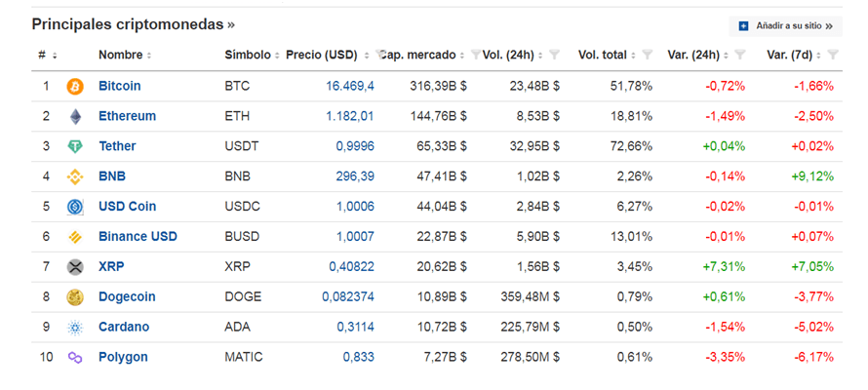Viewport: 868px width, 390px height.
Task: Open the Cardano name link
Action: click(x=124, y=327)
